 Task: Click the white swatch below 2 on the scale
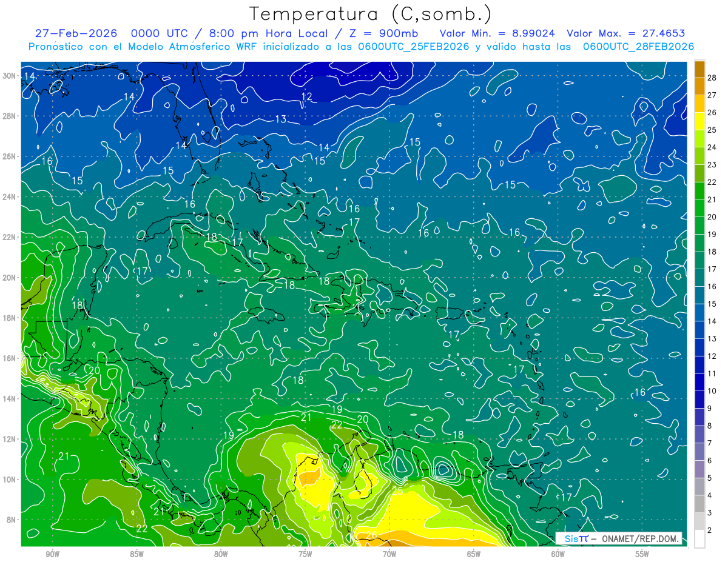point(699,539)
